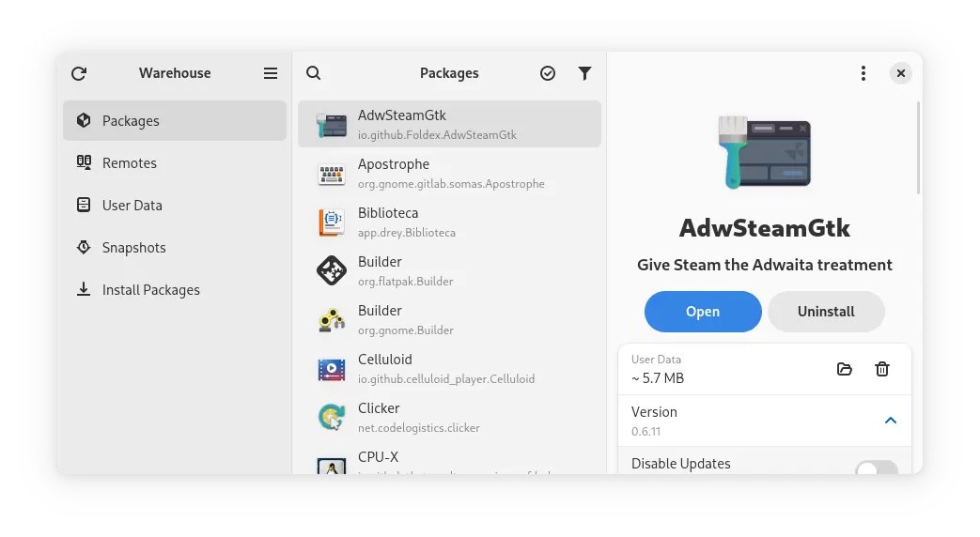Click the org.gnome.Builder robot icon
Viewport: 980px width, 537px height.
click(332, 320)
